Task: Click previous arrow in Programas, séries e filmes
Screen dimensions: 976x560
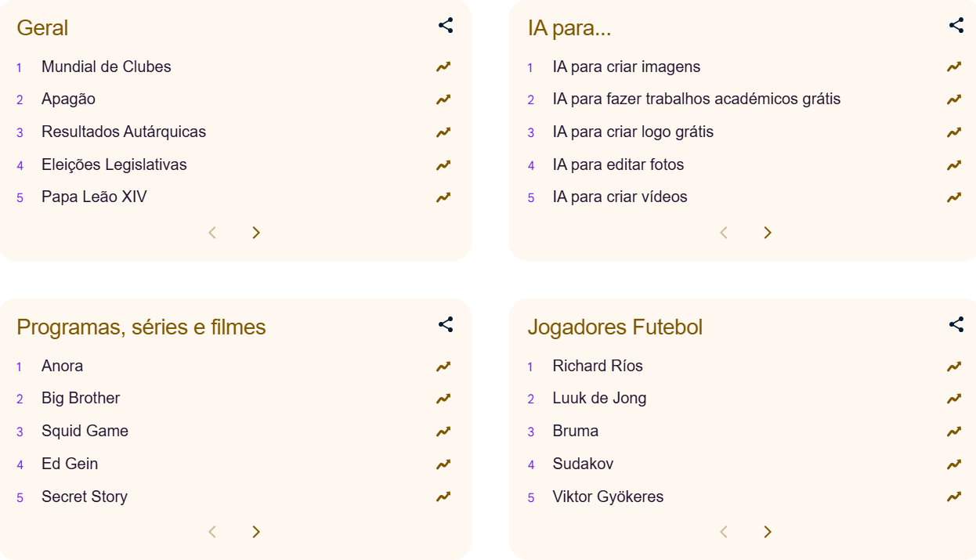Action: [212, 532]
